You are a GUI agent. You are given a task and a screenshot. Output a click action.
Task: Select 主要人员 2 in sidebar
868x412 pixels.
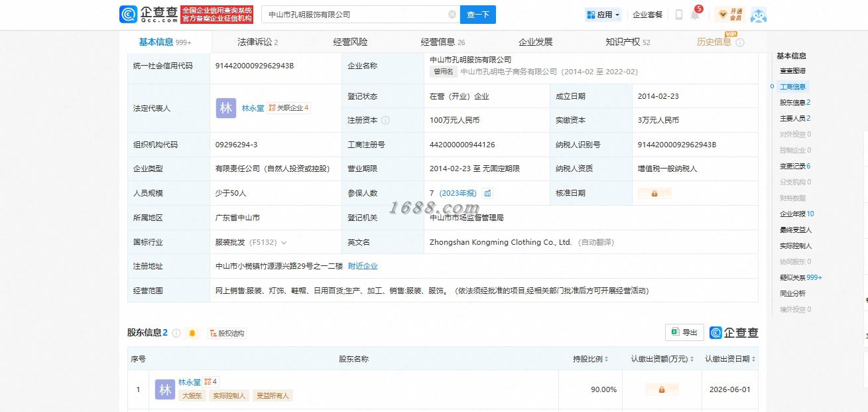[795, 118]
